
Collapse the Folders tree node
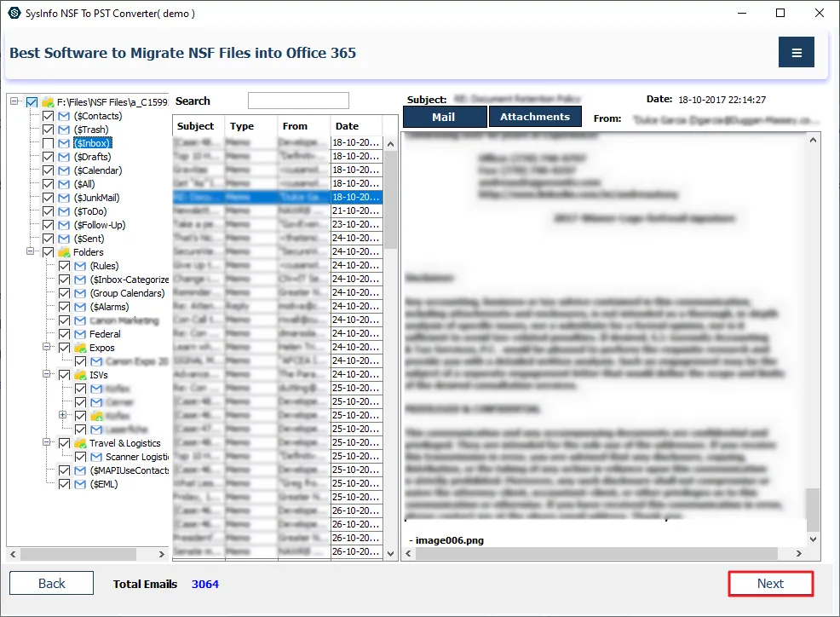click(x=31, y=252)
